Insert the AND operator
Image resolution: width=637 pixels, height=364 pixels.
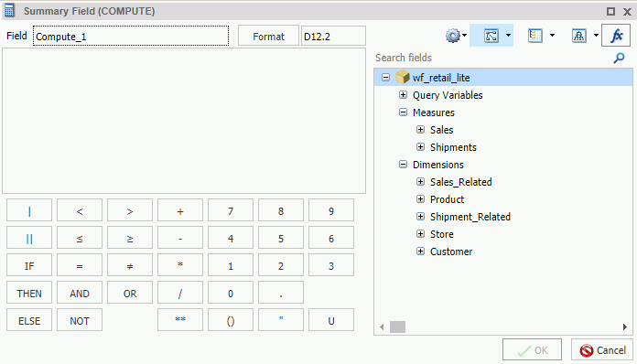[80, 293]
